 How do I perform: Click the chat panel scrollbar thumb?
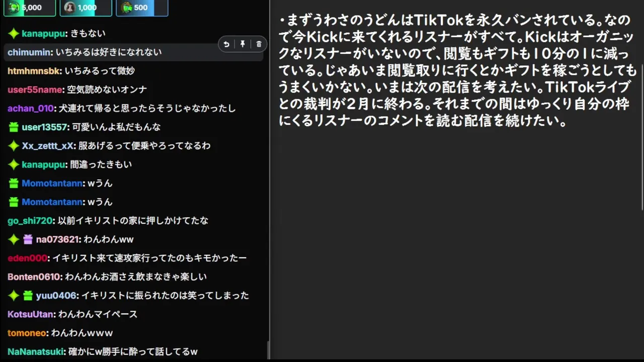(x=268, y=350)
